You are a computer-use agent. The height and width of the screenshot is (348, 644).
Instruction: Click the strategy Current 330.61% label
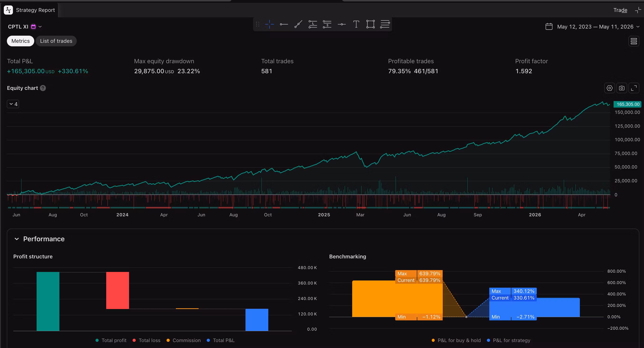(x=513, y=298)
